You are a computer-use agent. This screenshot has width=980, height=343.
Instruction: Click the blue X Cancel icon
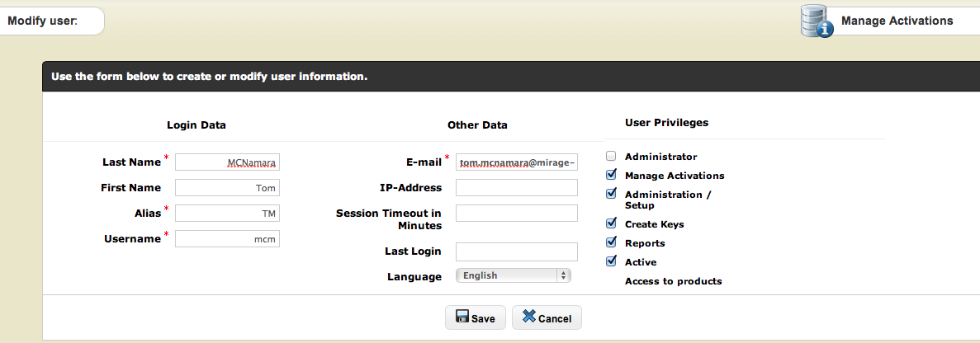[529, 317]
